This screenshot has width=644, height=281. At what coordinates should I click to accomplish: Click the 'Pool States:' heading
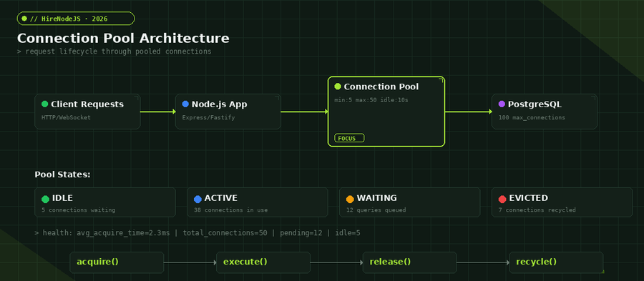coord(62,174)
